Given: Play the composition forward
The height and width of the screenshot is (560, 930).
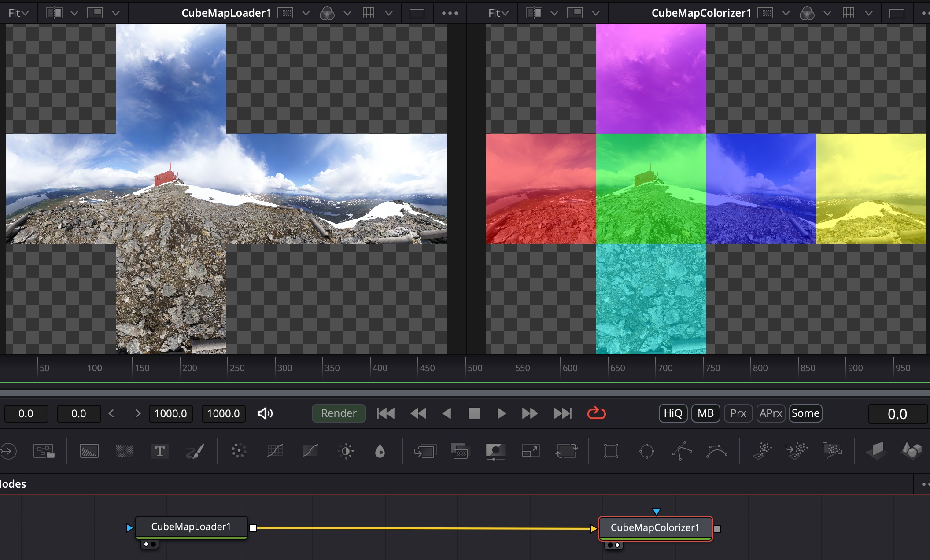Looking at the screenshot, I should [501, 413].
